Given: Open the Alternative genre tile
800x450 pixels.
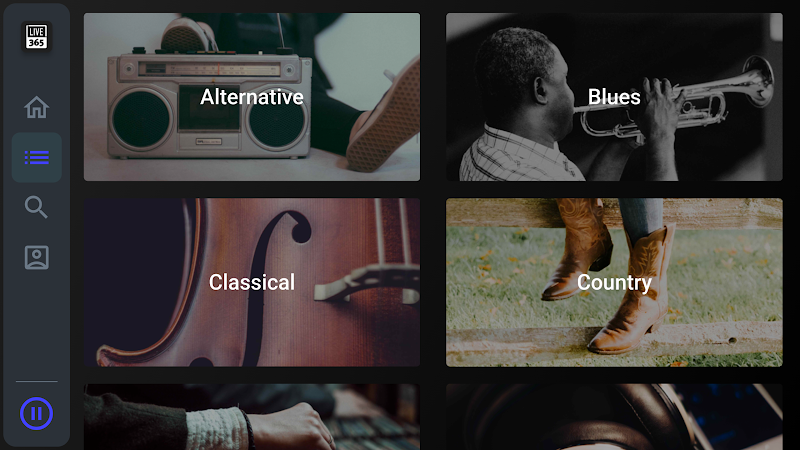Looking at the screenshot, I should coord(252,97).
